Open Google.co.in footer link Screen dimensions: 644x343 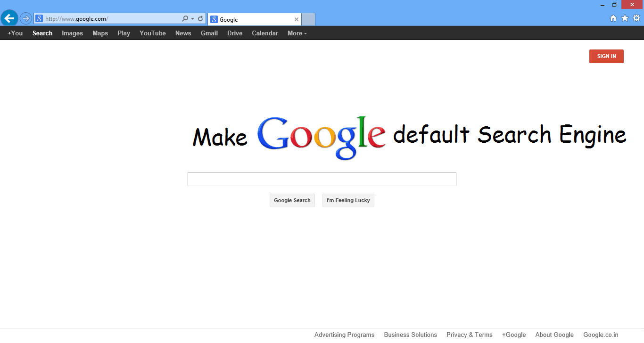click(x=601, y=335)
